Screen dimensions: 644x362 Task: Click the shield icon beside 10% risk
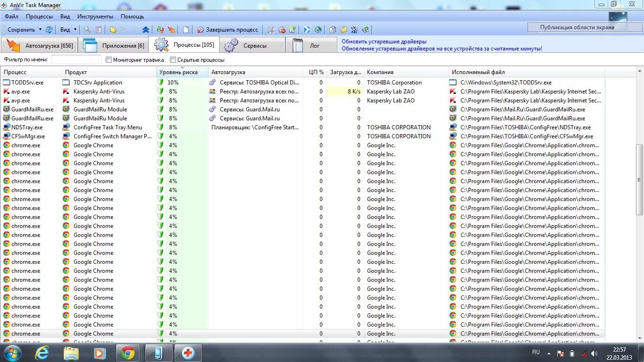coord(161,82)
